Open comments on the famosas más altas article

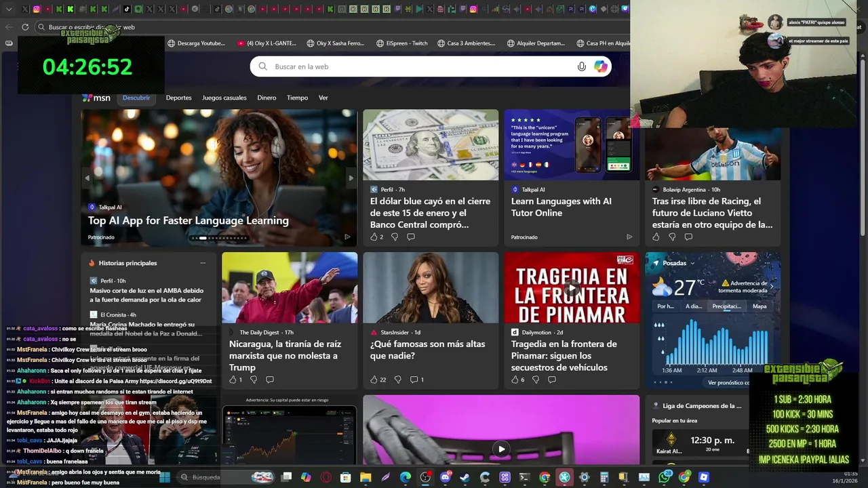point(417,380)
